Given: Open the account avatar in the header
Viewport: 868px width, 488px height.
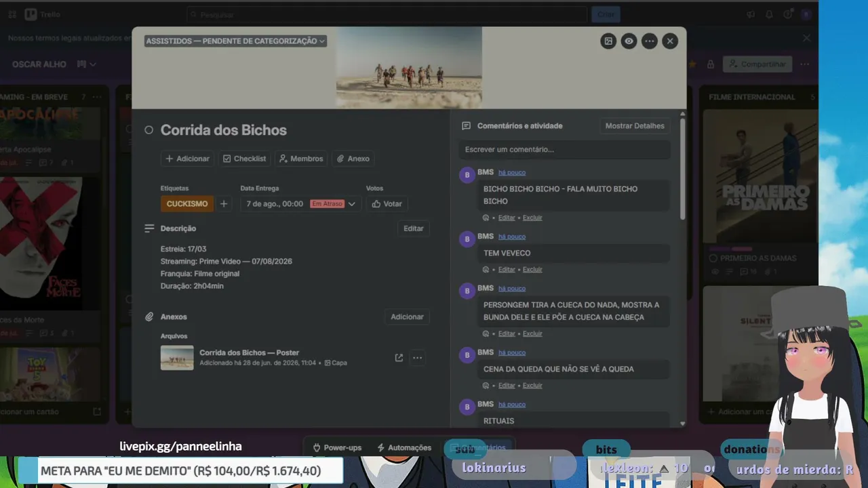Looking at the screenshot, I should tap(806, 14).
